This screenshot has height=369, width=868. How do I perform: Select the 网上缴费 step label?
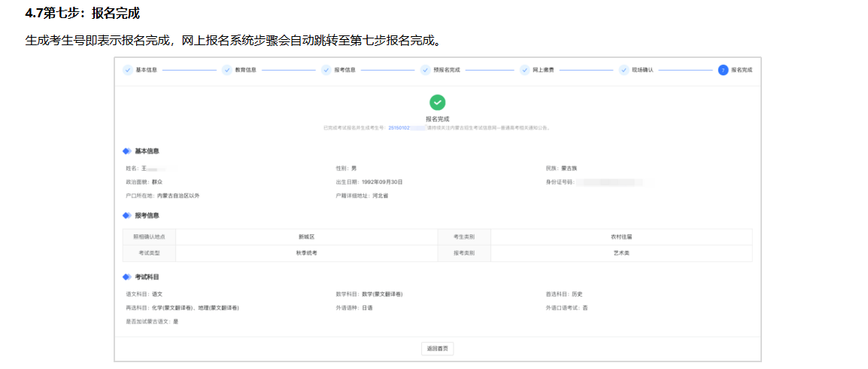click(543, 70)
